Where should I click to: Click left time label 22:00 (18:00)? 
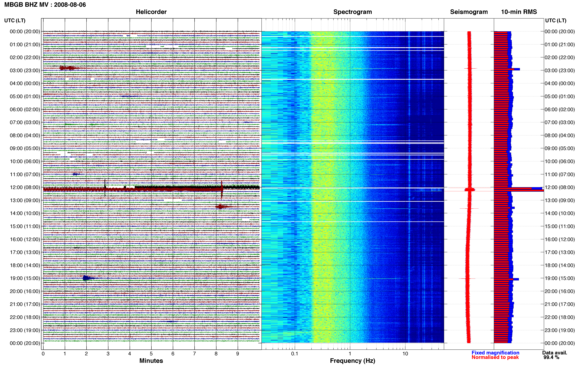25,317
